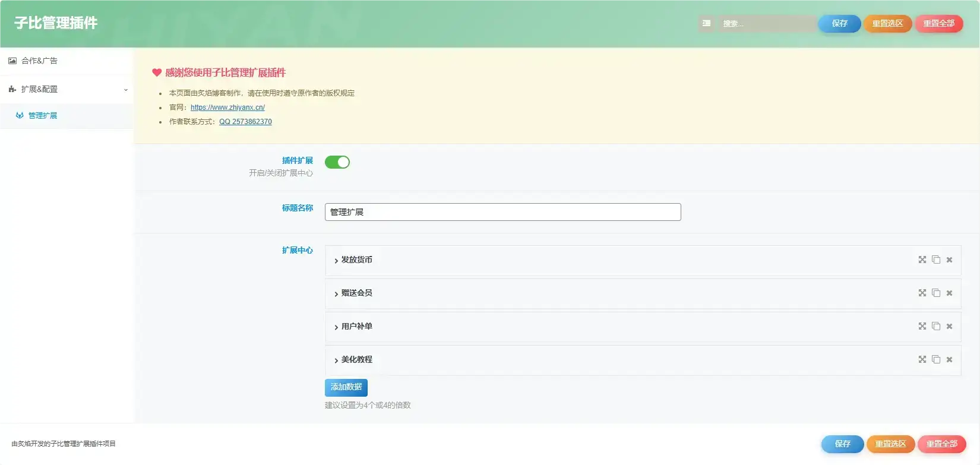This screenshot has width=980, height=465.
Task: Click the icon beside 管理扩展 submenu
Action: (x=20, y=115)
